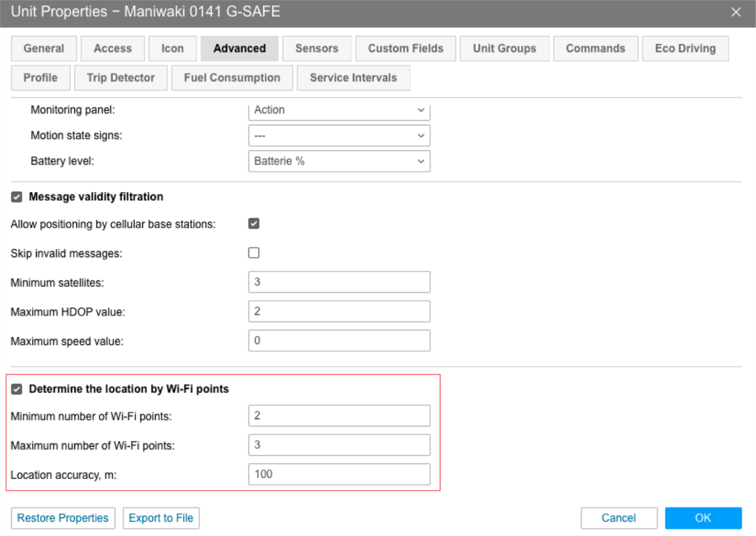Enable Skip invalid messages checkbox
756x536 pixels.
pyautogui.click(x=254, y=253)
